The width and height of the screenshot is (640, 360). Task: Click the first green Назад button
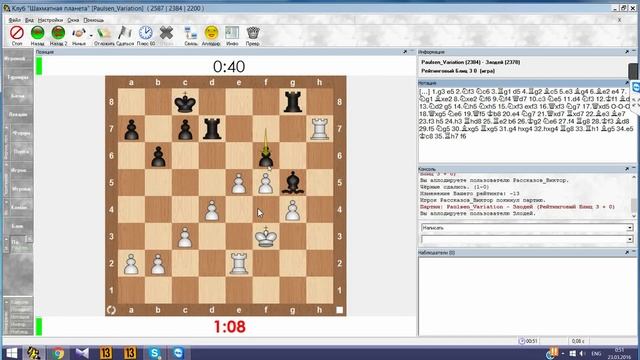click(x=38, y=33)
